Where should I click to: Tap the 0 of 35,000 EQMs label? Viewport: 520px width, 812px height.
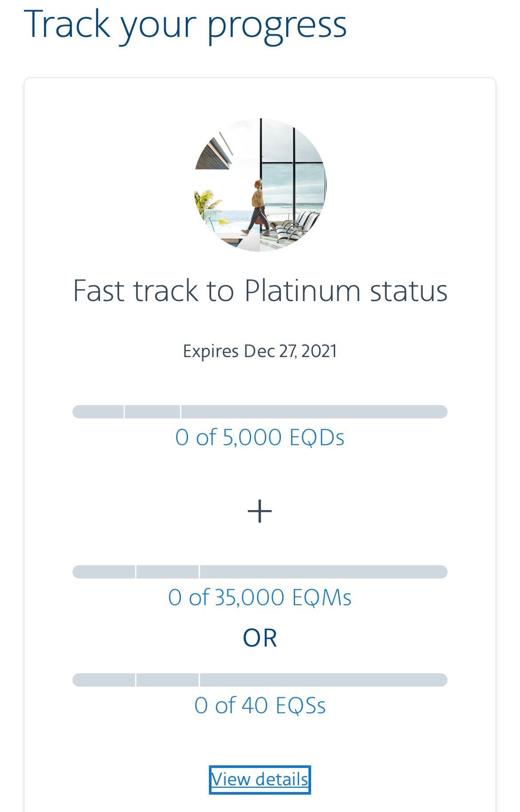pyautogui.click(x=260, y=597)
